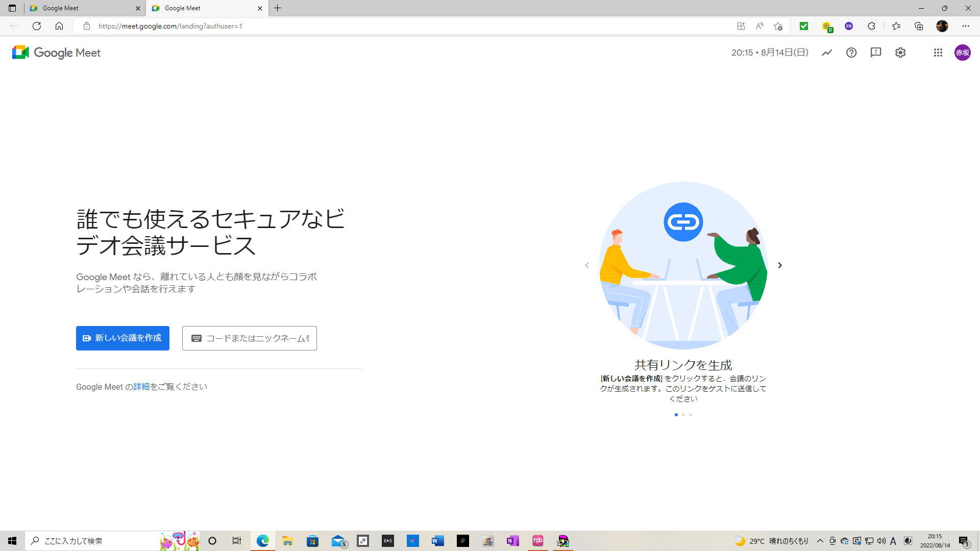
Task: Open the clock showing 2022/08/14
Action: (x=935, y=541)
